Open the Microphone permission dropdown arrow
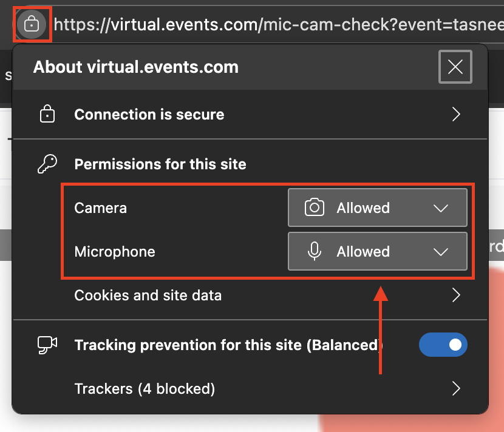This screenshot has height=432, width=504. point(441,252)
